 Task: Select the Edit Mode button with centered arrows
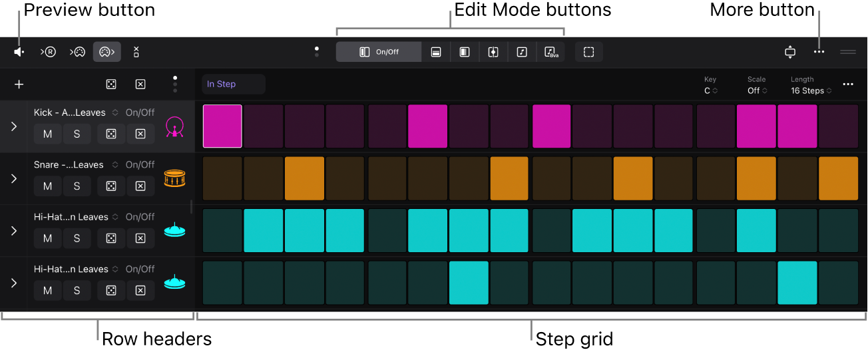(x=493, y=52)
